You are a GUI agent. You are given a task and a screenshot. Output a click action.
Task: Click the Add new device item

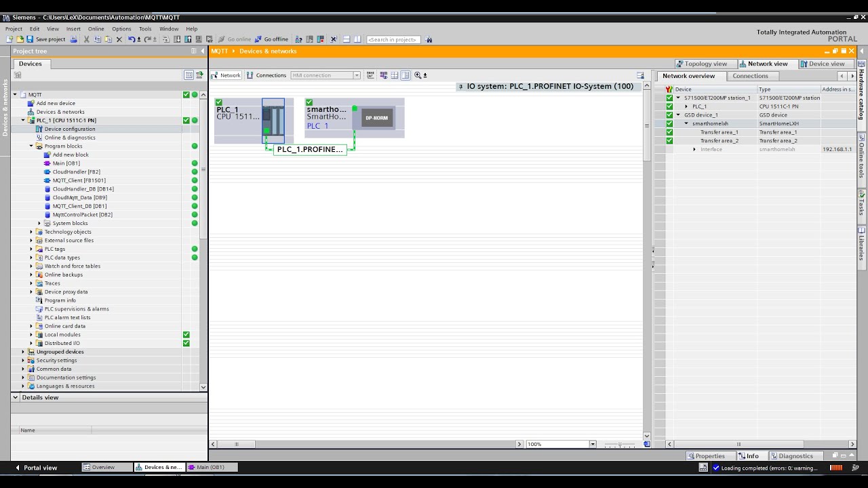click(x=56, y=103)
